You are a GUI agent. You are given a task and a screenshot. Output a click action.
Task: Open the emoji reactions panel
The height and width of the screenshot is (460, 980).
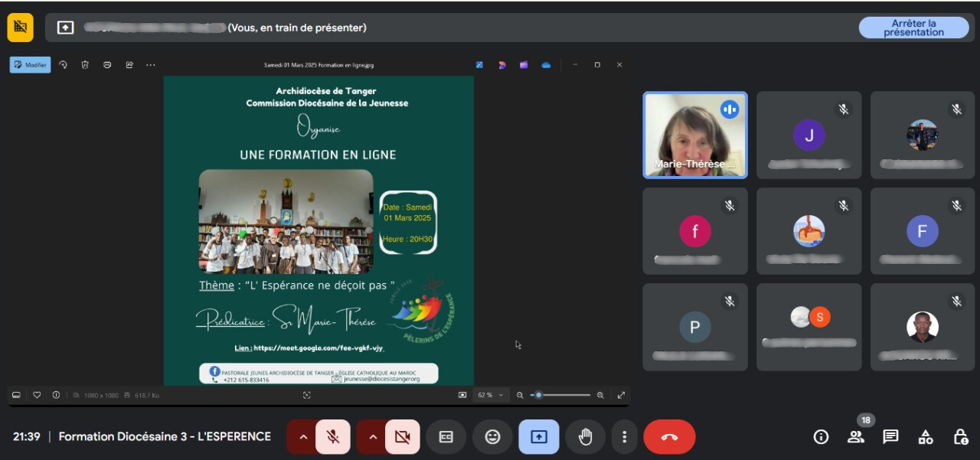pyautogui.click(x=492, y=437)
